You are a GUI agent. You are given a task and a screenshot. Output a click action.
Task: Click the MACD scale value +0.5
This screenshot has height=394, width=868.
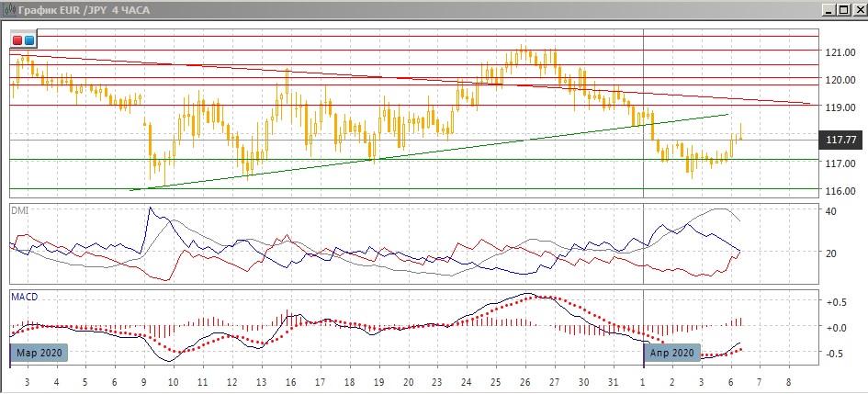click(x=834, y=302)
